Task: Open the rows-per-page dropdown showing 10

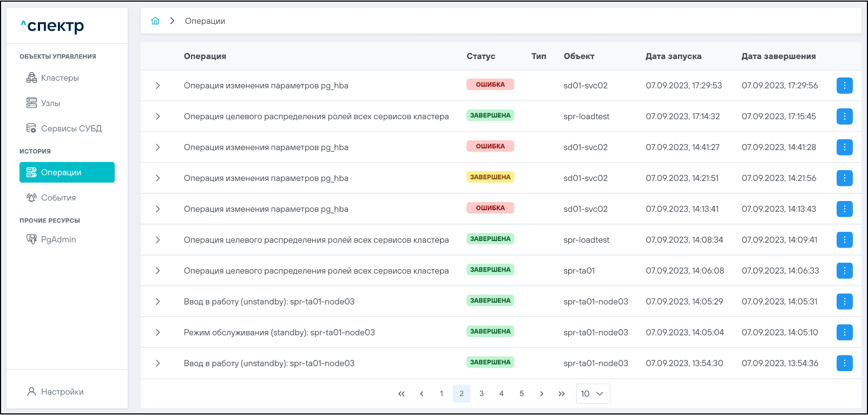Action: pyautogui.click(x=593, y=394)
